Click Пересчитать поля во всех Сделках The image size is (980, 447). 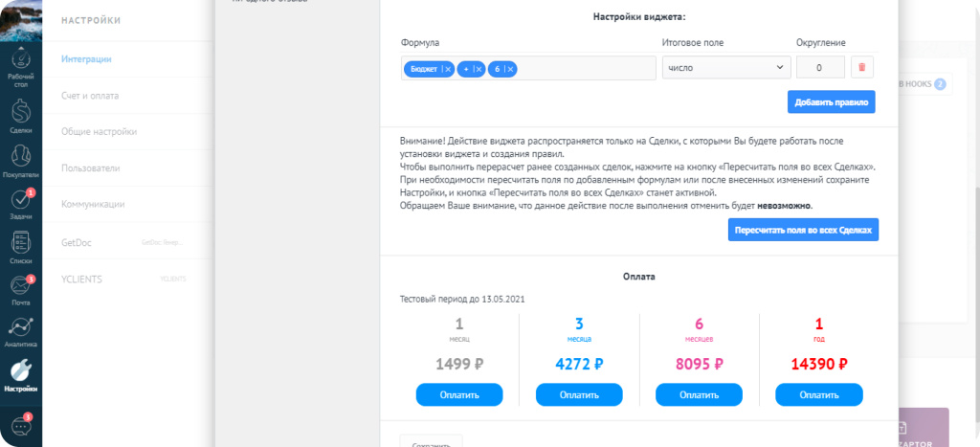click(802, 231)
